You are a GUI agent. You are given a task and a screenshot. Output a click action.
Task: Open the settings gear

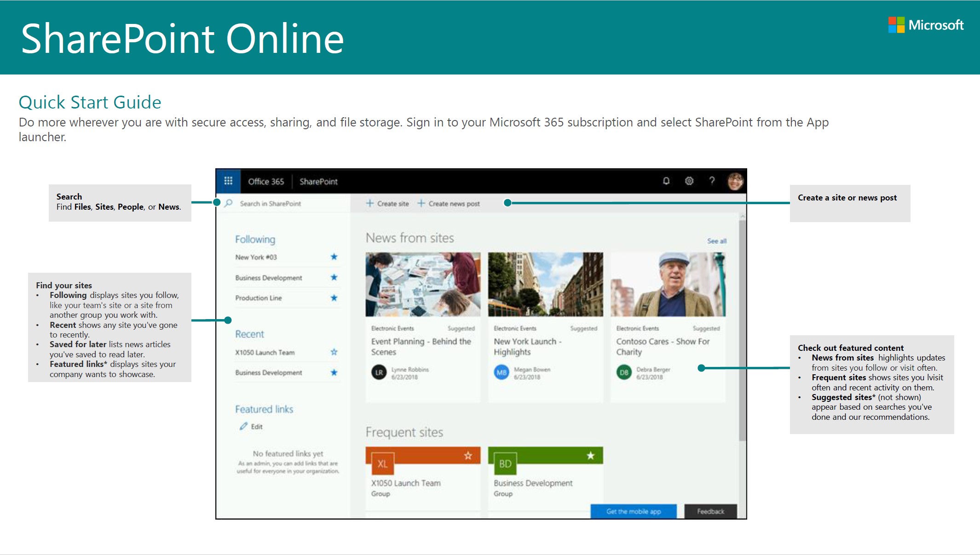689,181
